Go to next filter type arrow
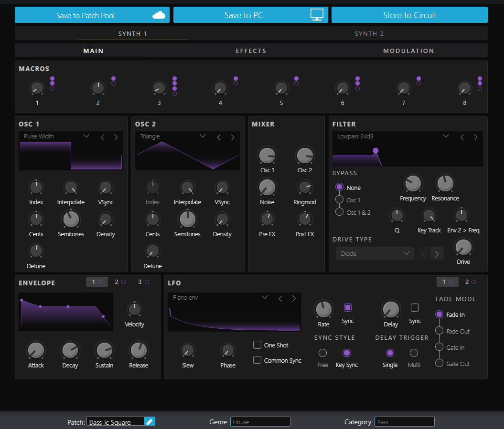This screenshot has width=504, height=429. pos(476,137)
